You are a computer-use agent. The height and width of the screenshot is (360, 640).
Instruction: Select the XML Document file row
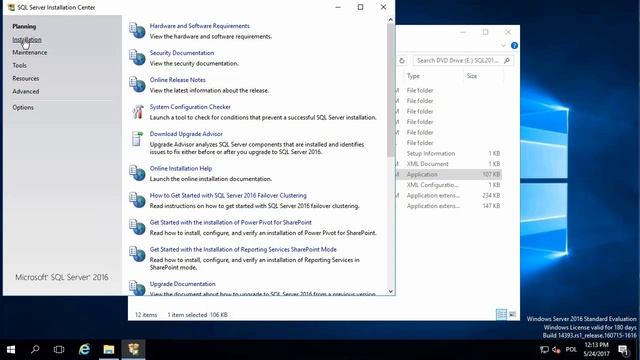point(449,164)
